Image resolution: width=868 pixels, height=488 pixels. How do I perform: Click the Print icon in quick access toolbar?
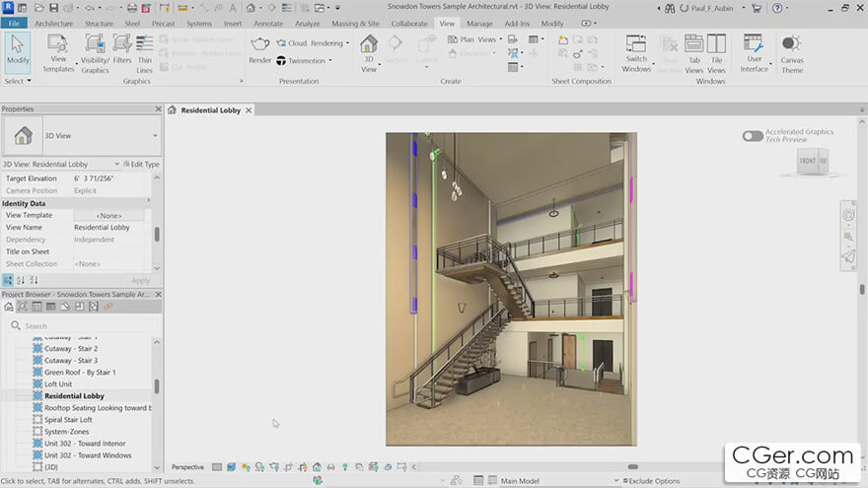tap(132, 8)
